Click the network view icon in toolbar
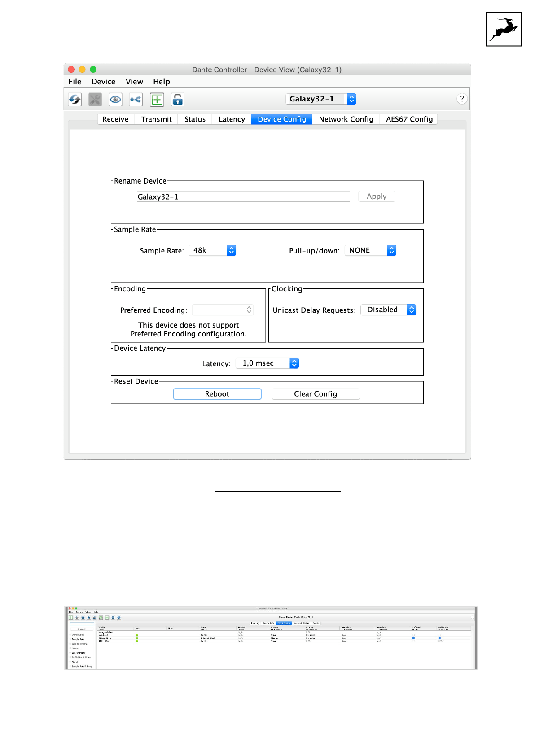The height and width of the screenshot is (756, 535). tap(136, 99)
